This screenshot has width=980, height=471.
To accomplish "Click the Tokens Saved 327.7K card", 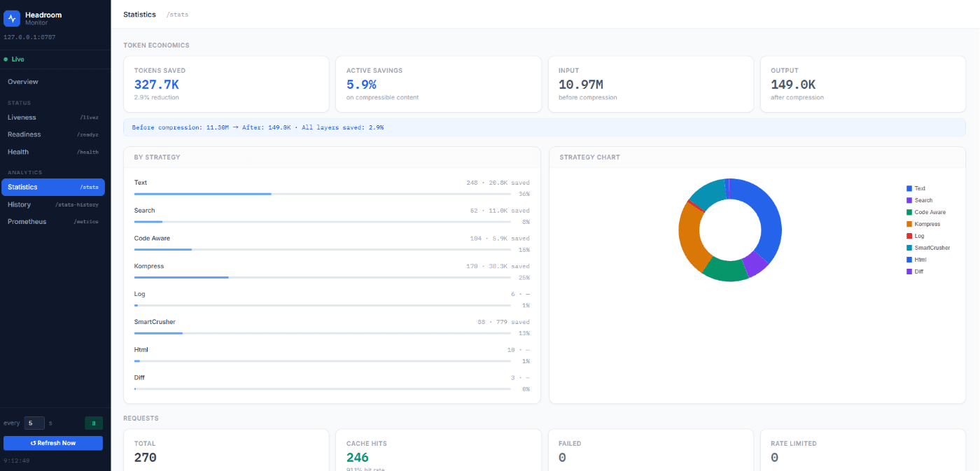I will coord(226,84).
